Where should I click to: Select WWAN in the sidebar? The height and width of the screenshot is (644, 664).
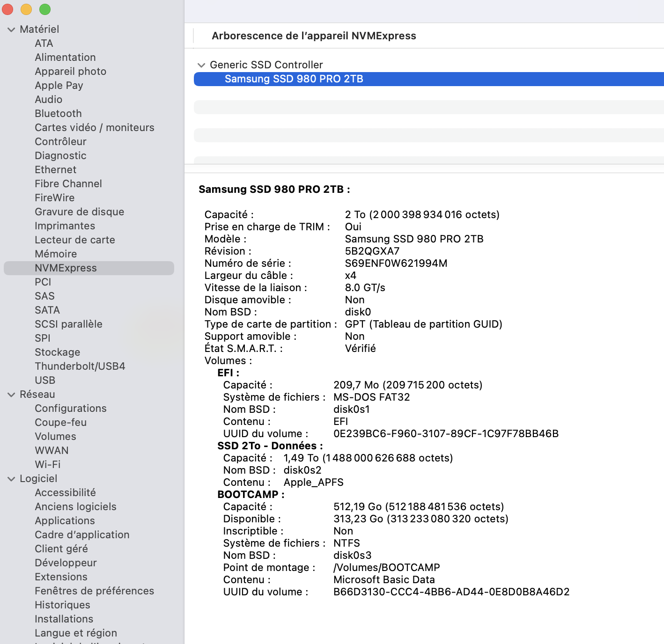pos(52,450)
